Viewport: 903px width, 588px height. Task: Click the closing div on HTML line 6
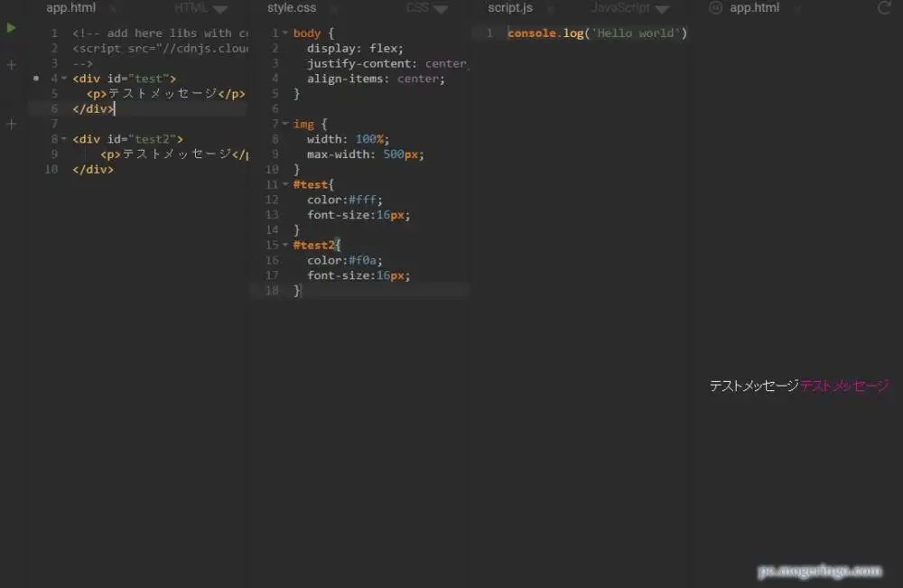93,109
